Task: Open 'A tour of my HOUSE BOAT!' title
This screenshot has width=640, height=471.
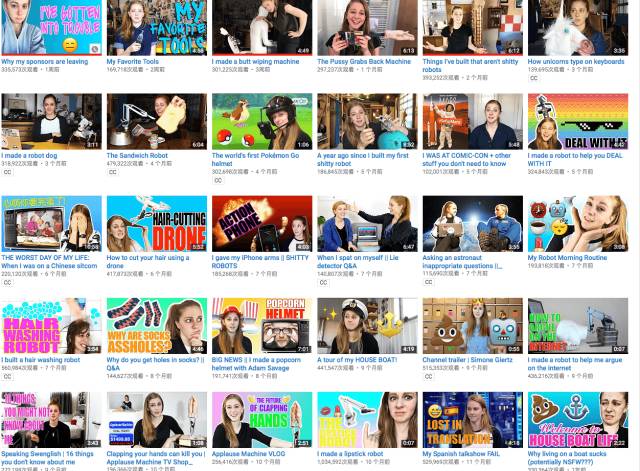Action: pos(357,360)
